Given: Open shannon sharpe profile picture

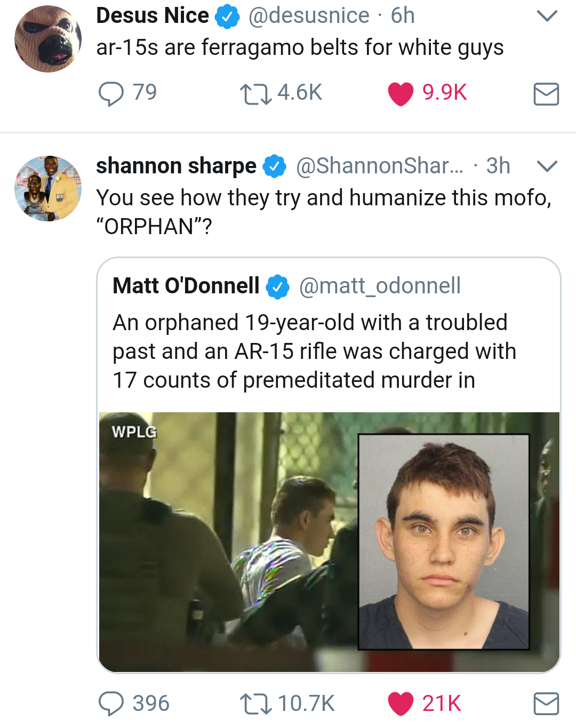Looking at the screenshot, I should pos(48,188).
